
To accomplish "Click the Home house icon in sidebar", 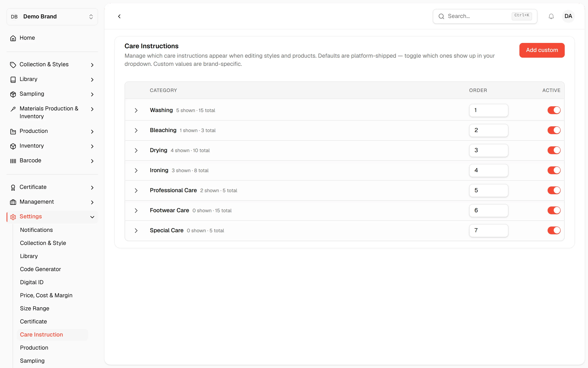I will [13, 38].
